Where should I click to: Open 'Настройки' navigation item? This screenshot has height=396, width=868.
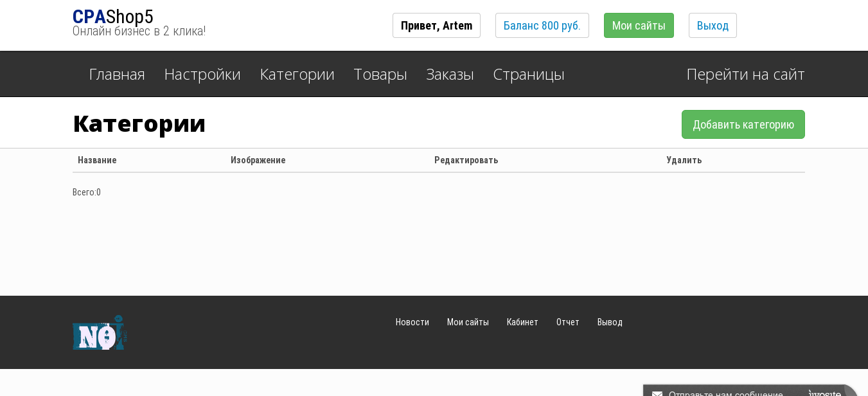(x=202, y=75)
